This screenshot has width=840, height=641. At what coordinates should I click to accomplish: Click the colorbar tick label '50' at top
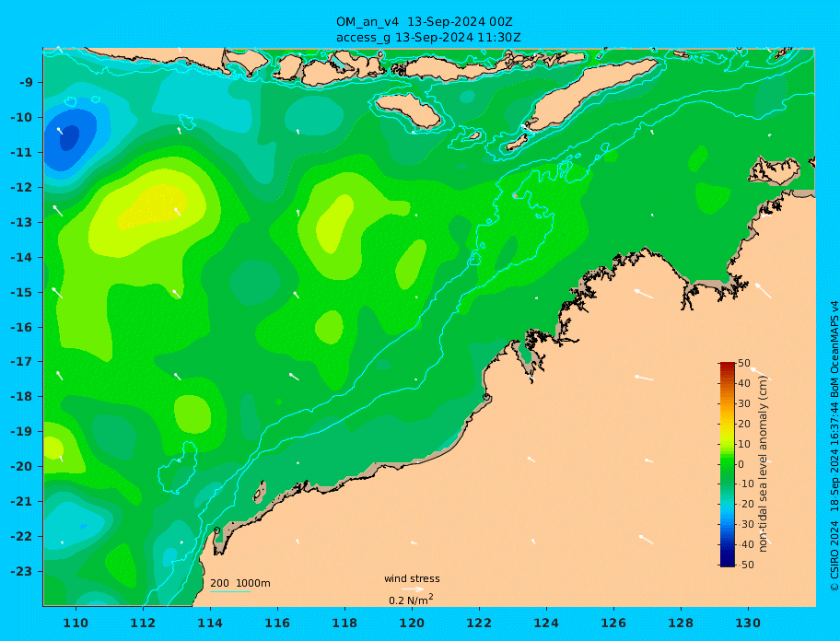[x=744, y=364]
